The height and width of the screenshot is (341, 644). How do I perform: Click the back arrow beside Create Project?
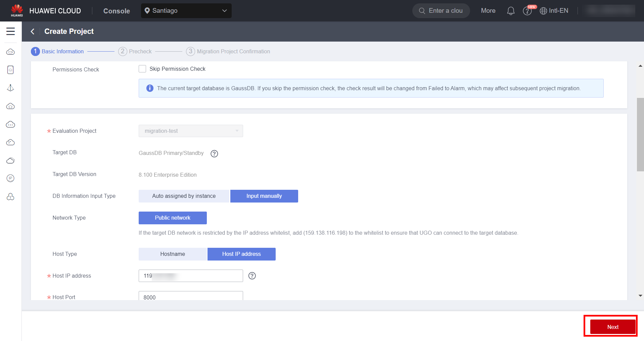coord(33,32)
